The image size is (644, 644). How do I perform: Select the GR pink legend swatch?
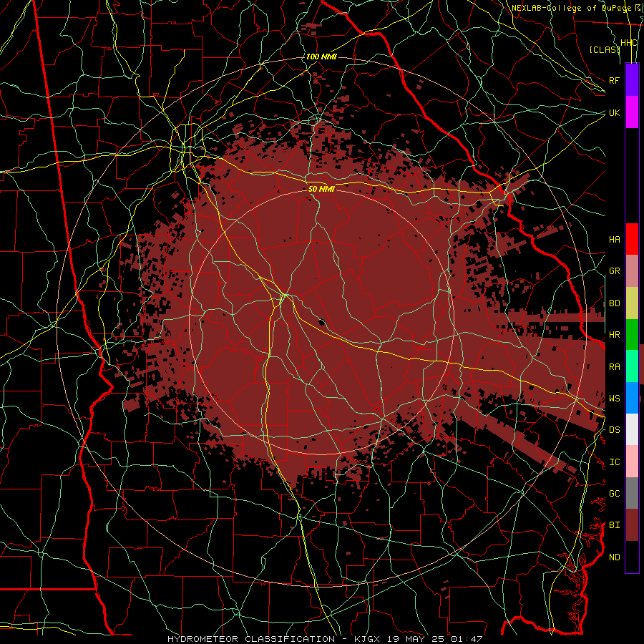click(632, 271)
